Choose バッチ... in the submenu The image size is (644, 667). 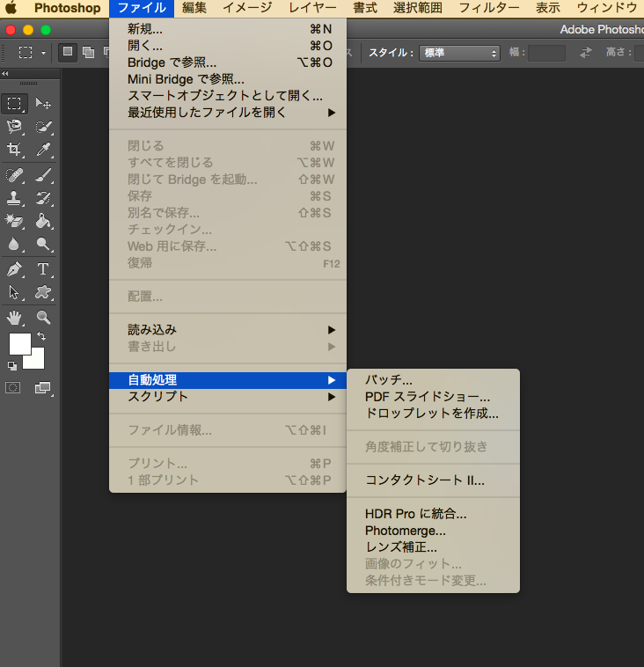[433, 379]
